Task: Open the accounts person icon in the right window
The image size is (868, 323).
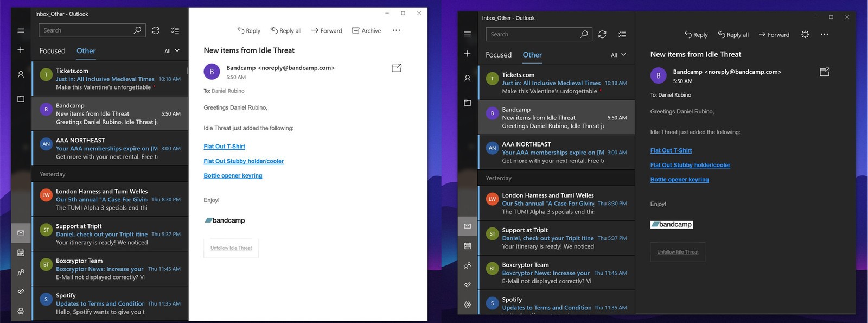Action: click(x=467, y=78)
